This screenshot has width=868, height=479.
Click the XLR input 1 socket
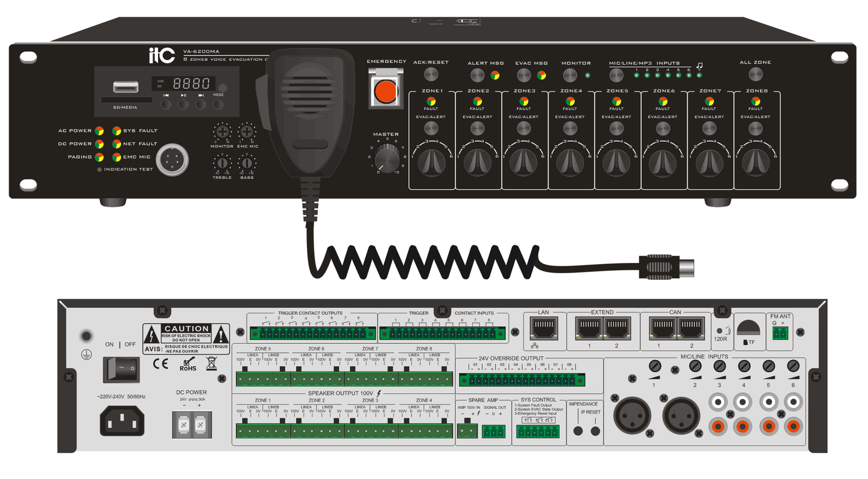[x=632, y=417]
